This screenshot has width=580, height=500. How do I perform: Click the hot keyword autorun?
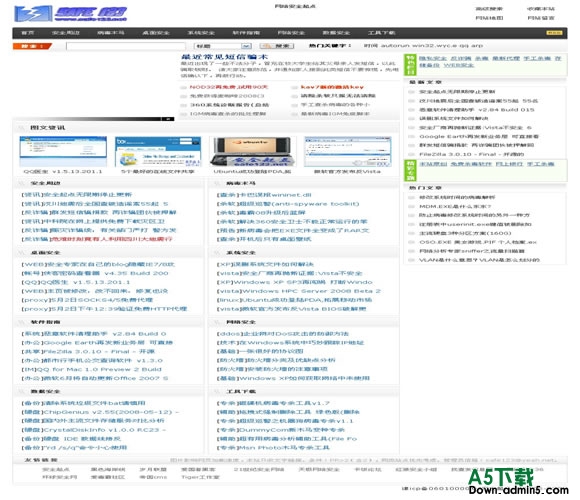(395, 46)
